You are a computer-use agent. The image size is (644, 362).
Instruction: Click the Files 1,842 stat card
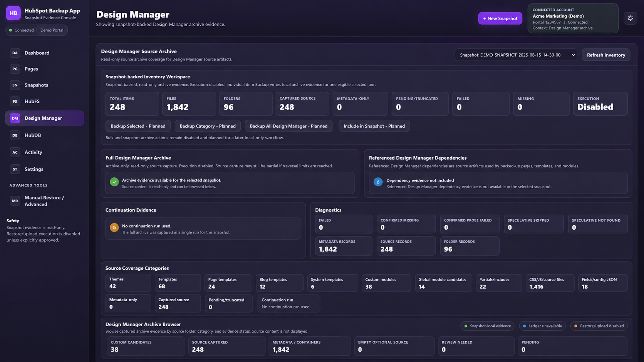coord(189,103)
